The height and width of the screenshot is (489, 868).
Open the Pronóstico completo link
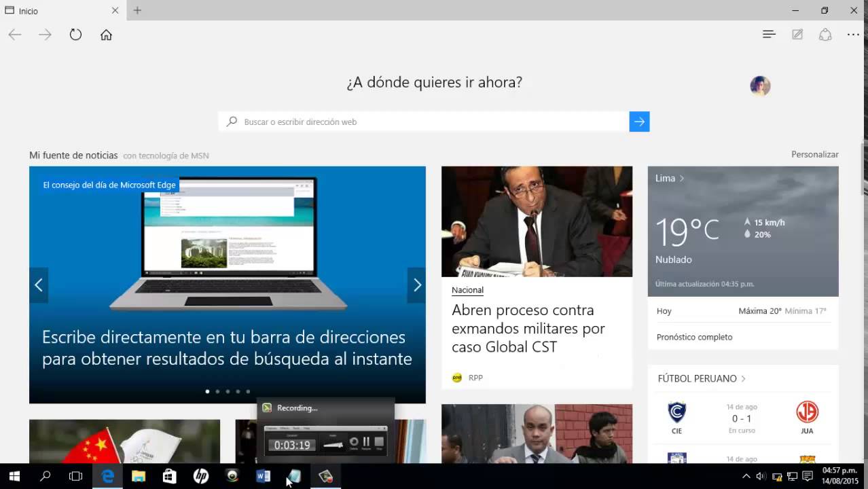pos(694,337)
